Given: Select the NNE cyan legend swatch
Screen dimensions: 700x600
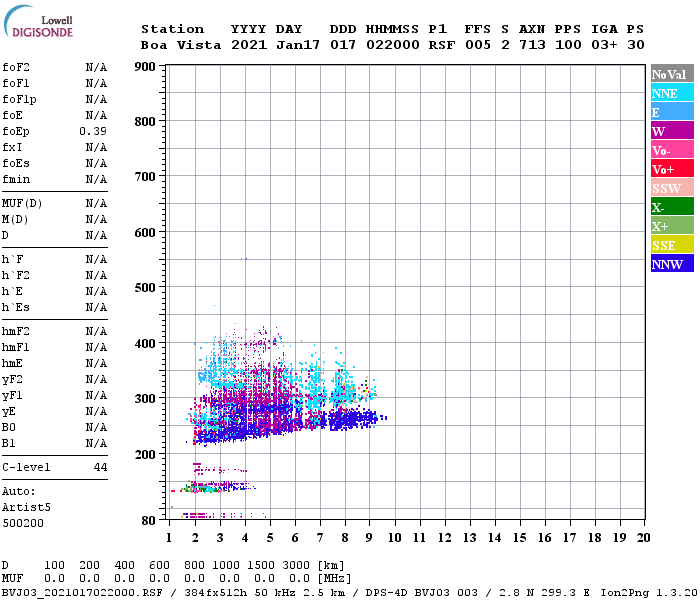Looking at the screenshot, I should pyautogui.click(x=672, y=93).
